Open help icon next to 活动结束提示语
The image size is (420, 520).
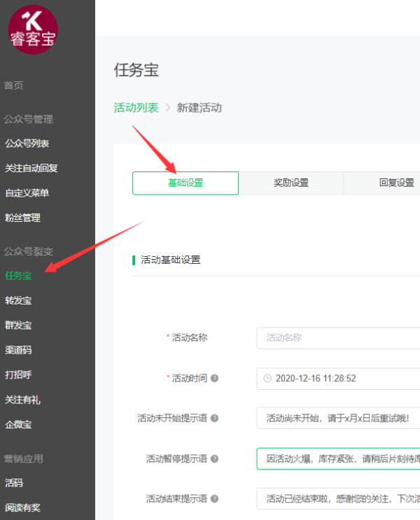(215, 499)
